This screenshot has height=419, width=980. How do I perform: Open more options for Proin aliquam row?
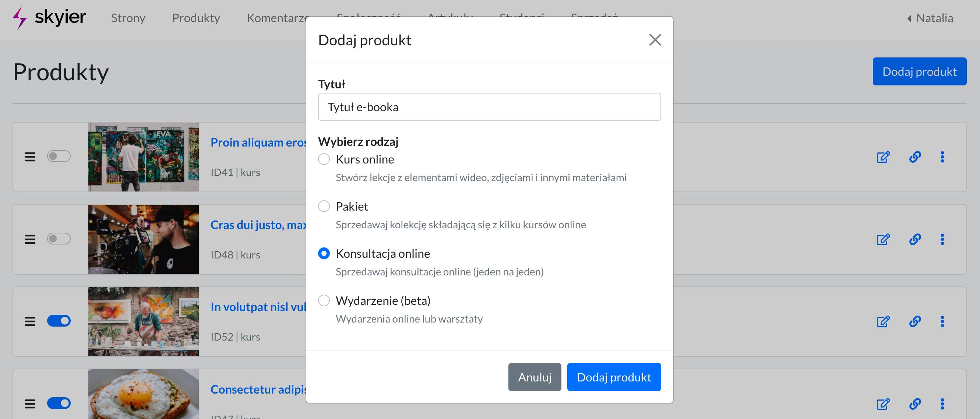(942, 157)
